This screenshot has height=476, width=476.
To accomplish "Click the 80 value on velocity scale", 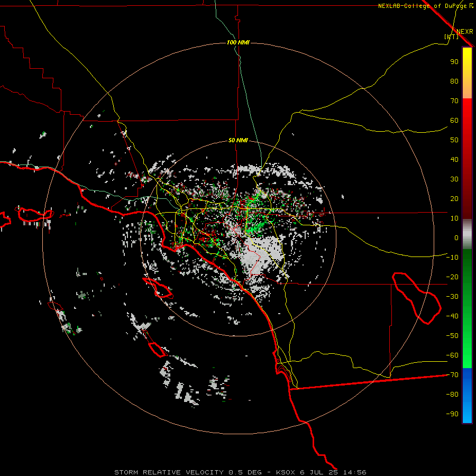I will point(454,81).
